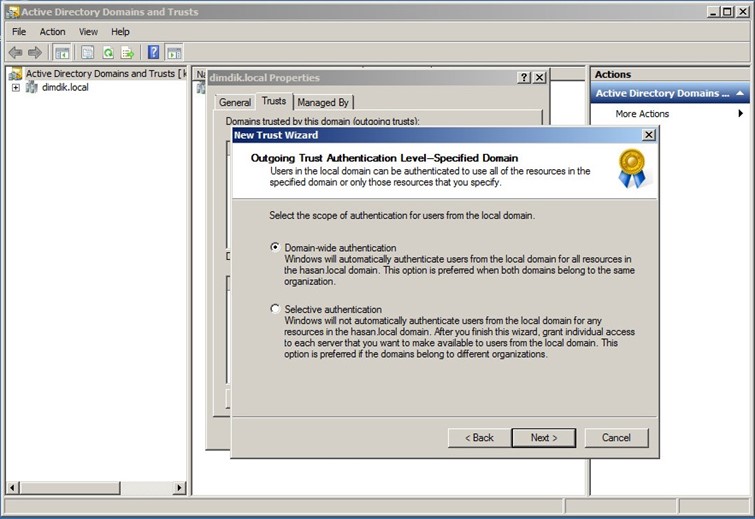Click the app icon in the title bar

click(x=13, y=12)
